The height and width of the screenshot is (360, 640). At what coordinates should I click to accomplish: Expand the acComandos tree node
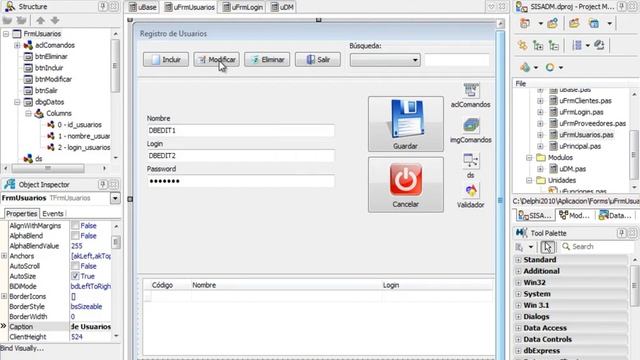[x=17, y=45]
